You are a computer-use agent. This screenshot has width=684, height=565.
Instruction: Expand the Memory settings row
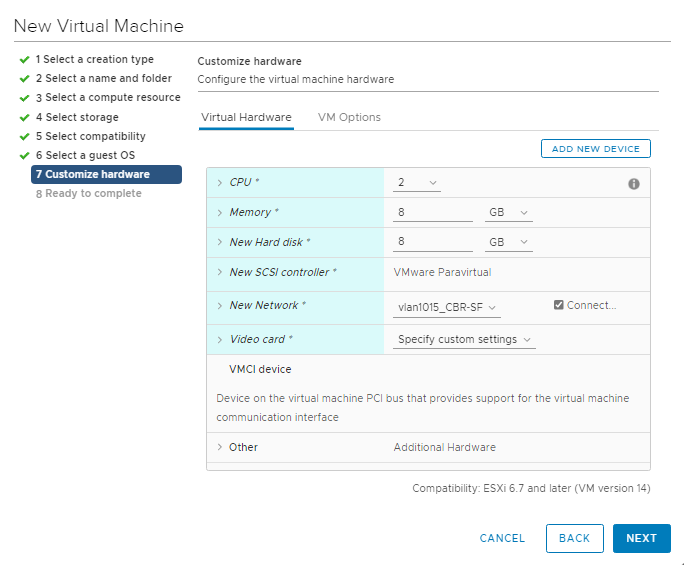(220, 213)
